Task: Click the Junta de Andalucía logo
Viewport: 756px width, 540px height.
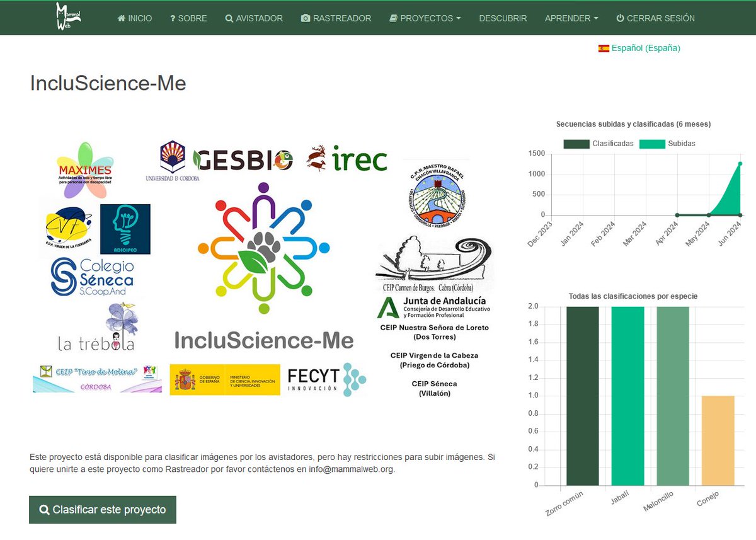Action: 433,307
